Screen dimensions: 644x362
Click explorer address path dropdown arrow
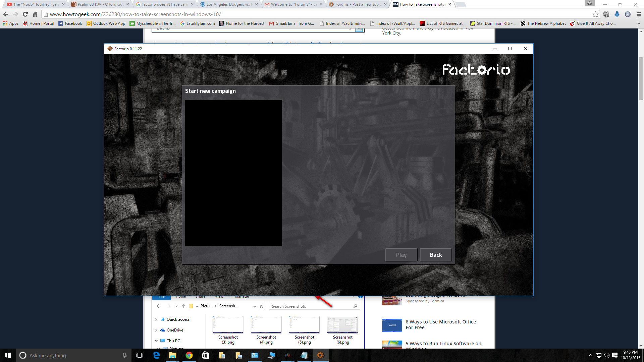point(255,306)
